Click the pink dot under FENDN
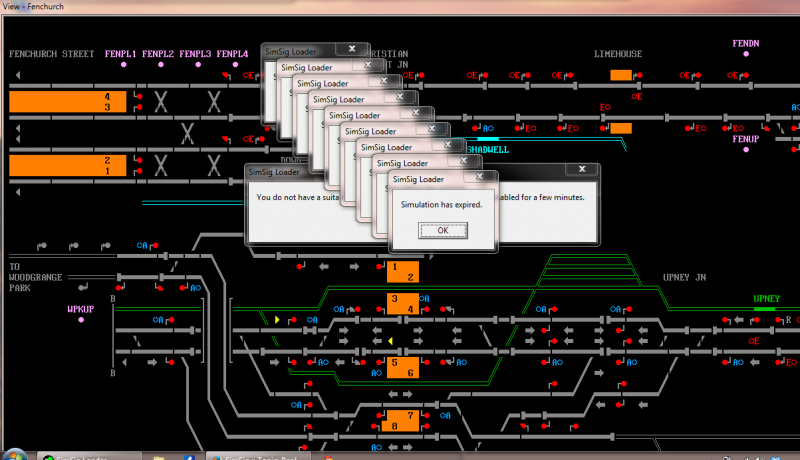Image resolution: width=800 pixels, height=460 pixels. coord(746,54)
